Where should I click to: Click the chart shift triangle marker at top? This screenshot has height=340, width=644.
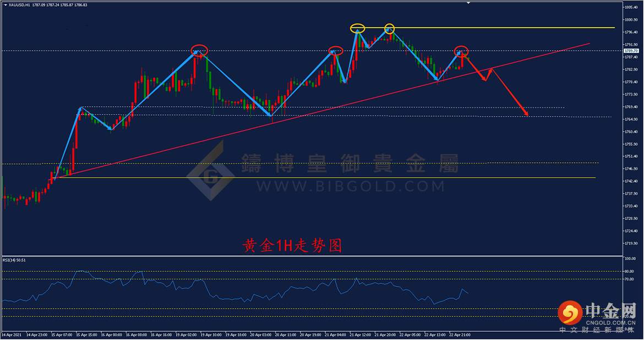468,2
